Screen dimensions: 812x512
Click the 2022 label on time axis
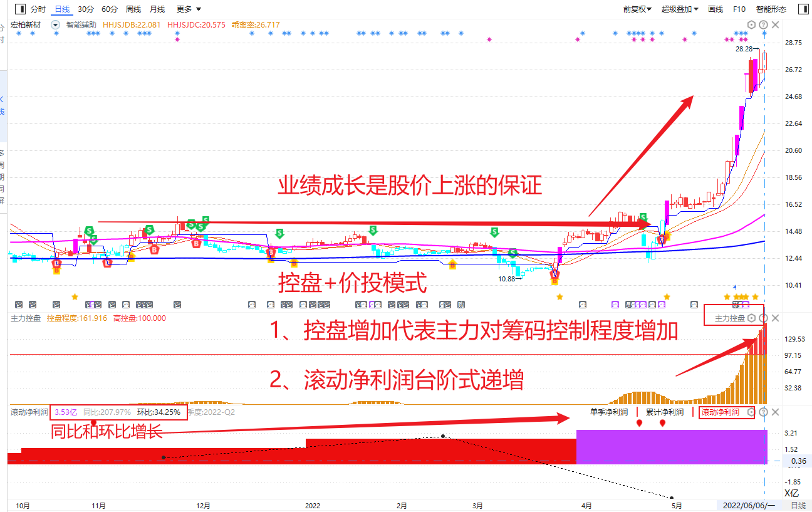coord(313,505)
